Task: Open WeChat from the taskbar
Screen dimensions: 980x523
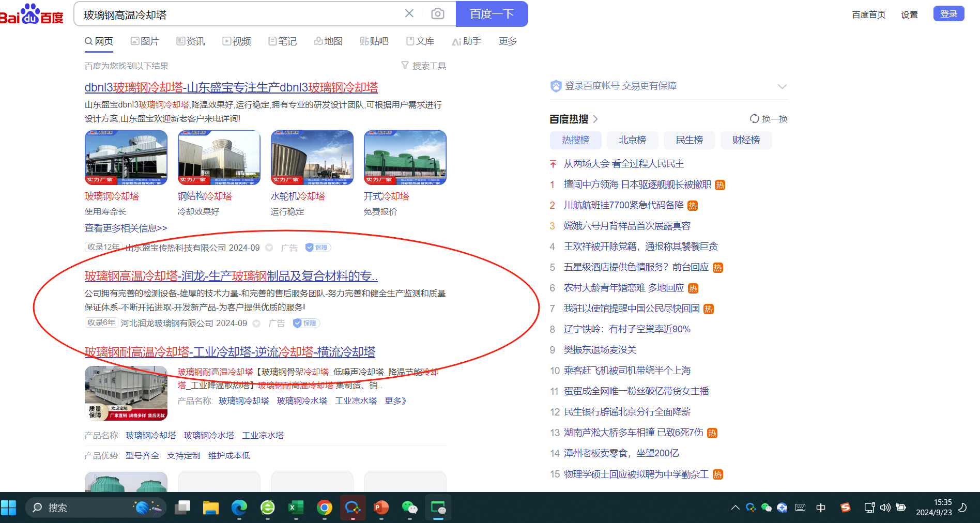Action: point(409,507)
